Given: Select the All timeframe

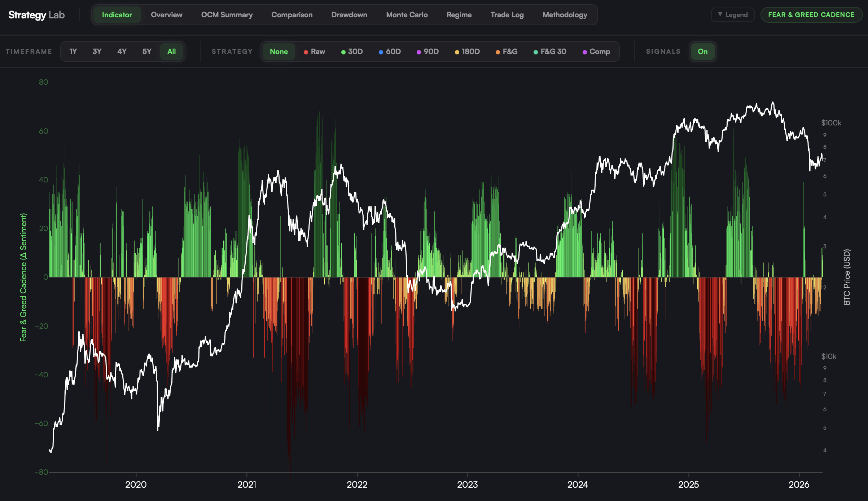Looking at the screenshot, I should coord(172,52).
